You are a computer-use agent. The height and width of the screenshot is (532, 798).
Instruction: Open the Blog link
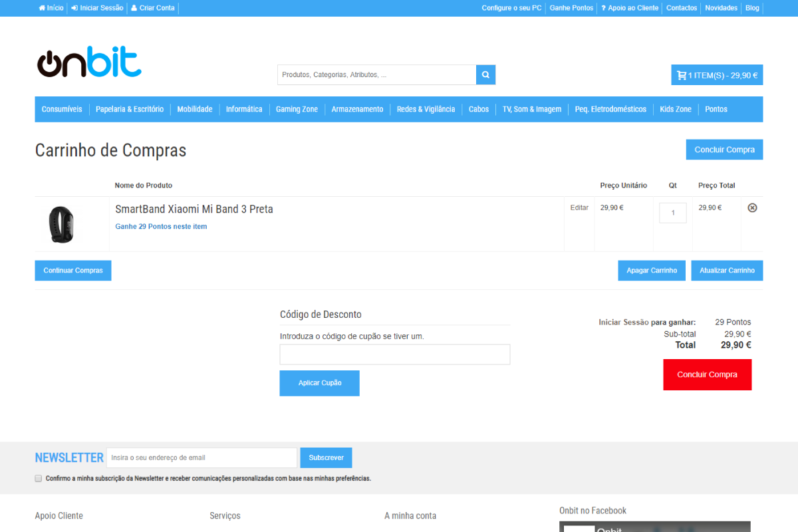(752, 8)
